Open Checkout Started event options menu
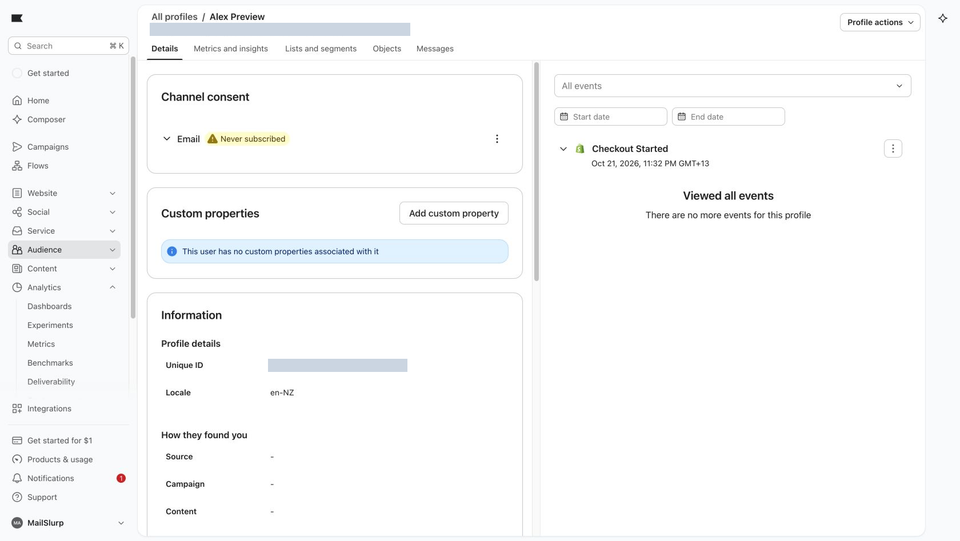This screenshot has width=960, height=541. [893, 149]
